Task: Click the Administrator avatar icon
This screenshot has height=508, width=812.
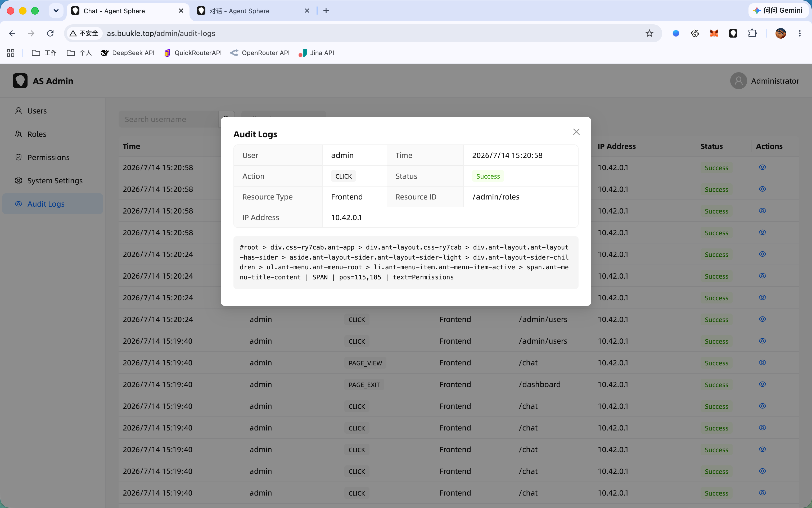Action: pyautogui.click(x=738, y=81)
